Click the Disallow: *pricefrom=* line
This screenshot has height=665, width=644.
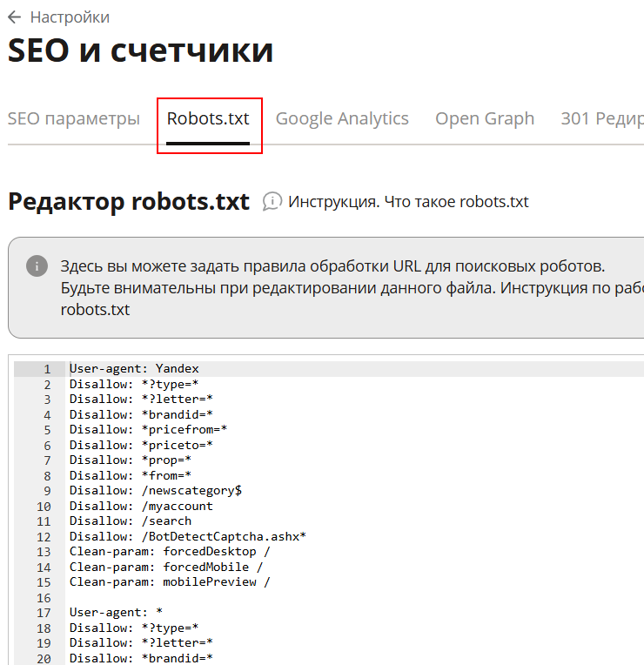pos(149,430)
